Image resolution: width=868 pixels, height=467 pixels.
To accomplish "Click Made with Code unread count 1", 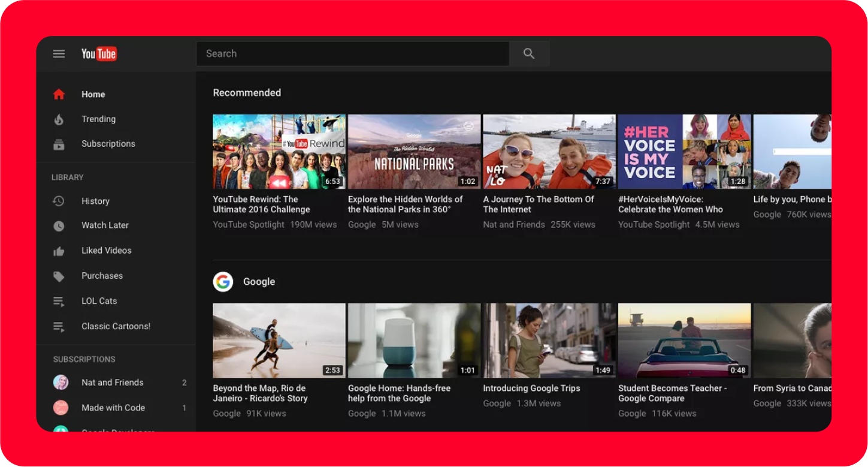I will tap(185, 408).
